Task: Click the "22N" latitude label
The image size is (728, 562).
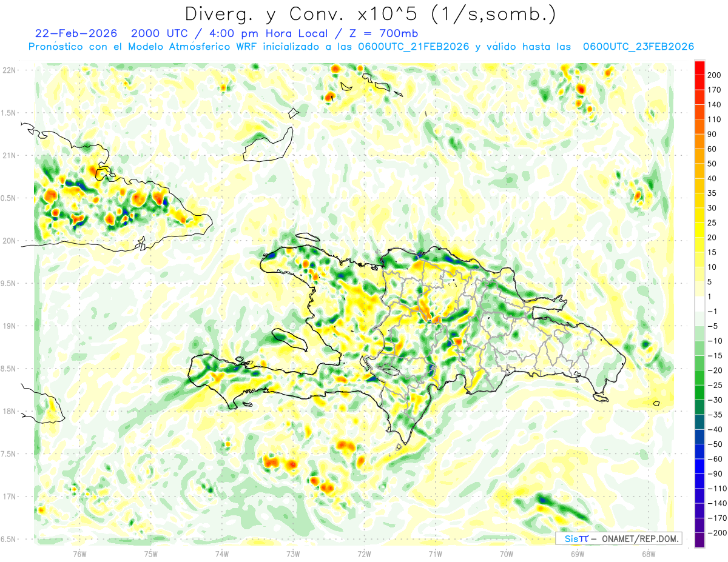Action: tap(10, 70)
